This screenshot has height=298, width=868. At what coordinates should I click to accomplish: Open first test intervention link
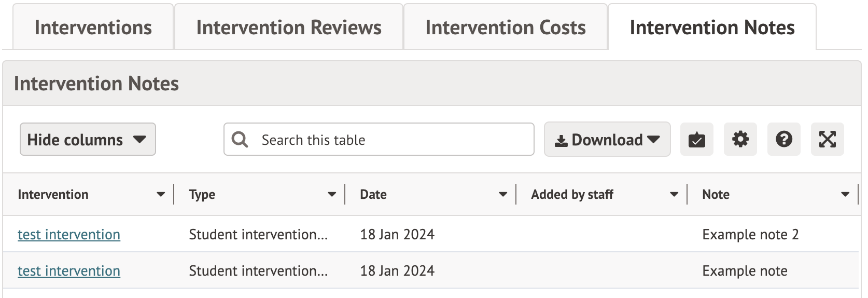[x=69, y=235]
